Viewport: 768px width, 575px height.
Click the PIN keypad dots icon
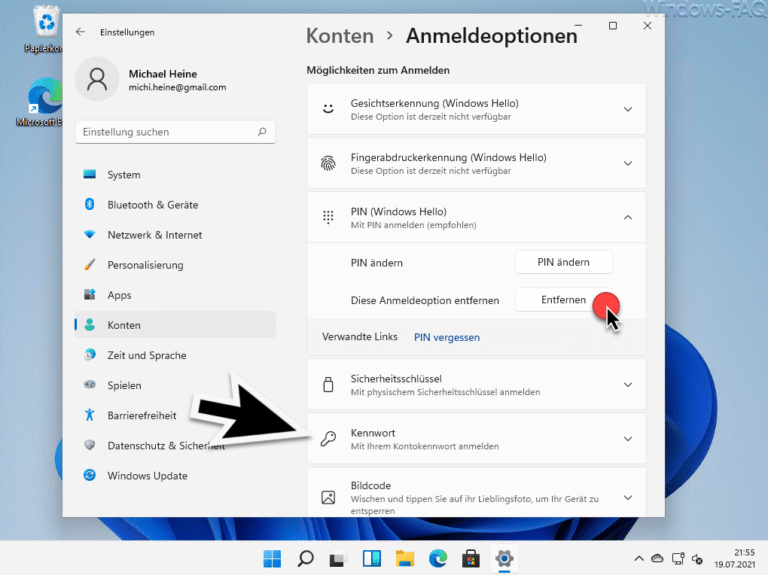(x=328, y=217)
